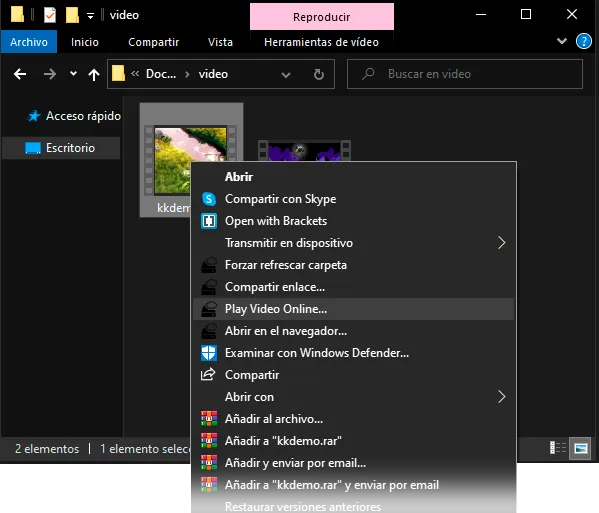This screenshot has width=599, height=513.
Task: Click the breadcrumb arrow between Doc... and video
Action: pyautogui.click(x=187, y=74)
